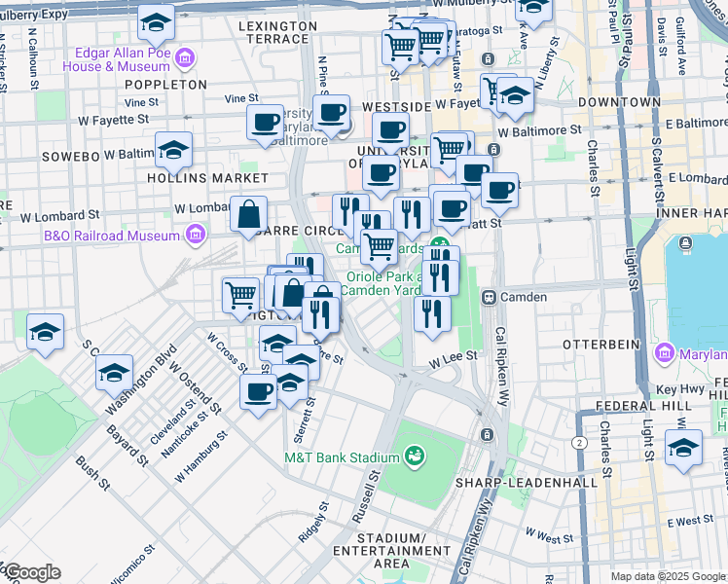728x584 pixels.
Task: Click the school marker at the far left edge
Action: point(45,334)
